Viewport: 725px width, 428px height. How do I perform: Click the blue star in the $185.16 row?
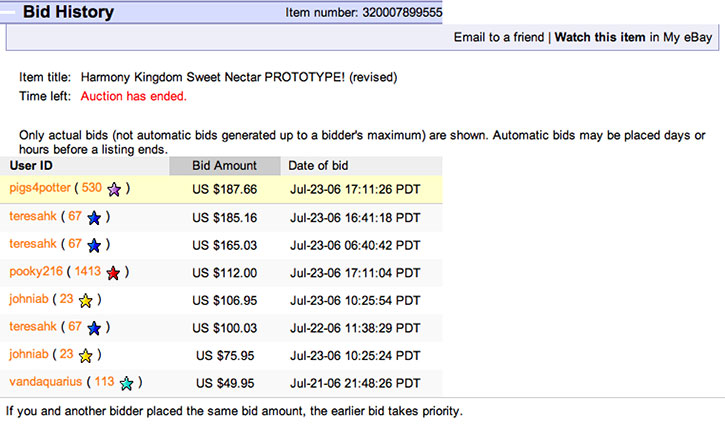tap(94, 218)
